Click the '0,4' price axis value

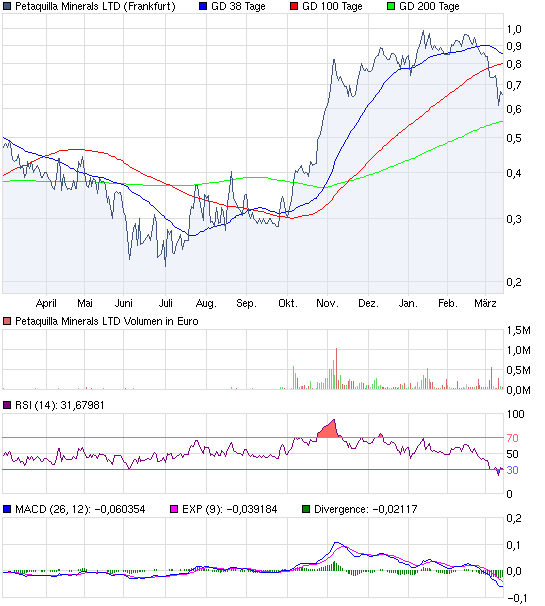(514, 174)
